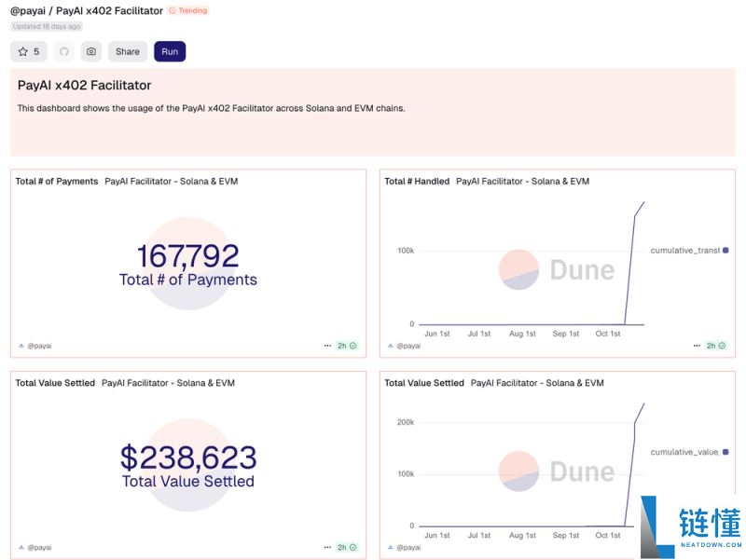Image resolution: width=746 pixels, height=560 pixels.
Task: Click the cumulative_transt legend label
Action: click(684, 250)
